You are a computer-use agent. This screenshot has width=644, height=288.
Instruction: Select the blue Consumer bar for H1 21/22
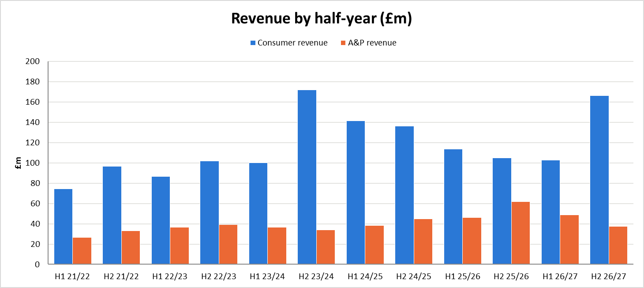coord(63,227)
